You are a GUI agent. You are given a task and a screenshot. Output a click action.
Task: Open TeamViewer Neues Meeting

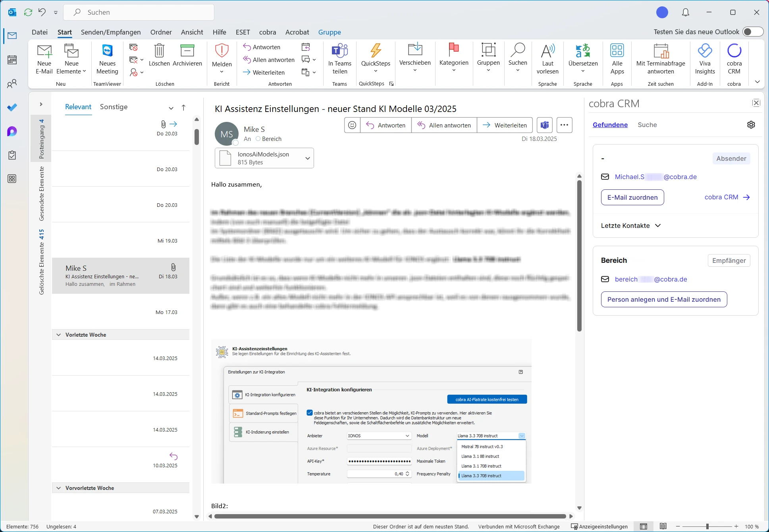(107, 51)
